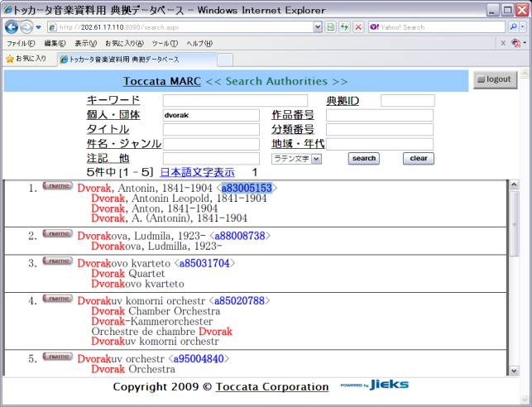The image size is (532, 407).
Task: Click the 日本語文字表示 link
Action: pos(197,172)
